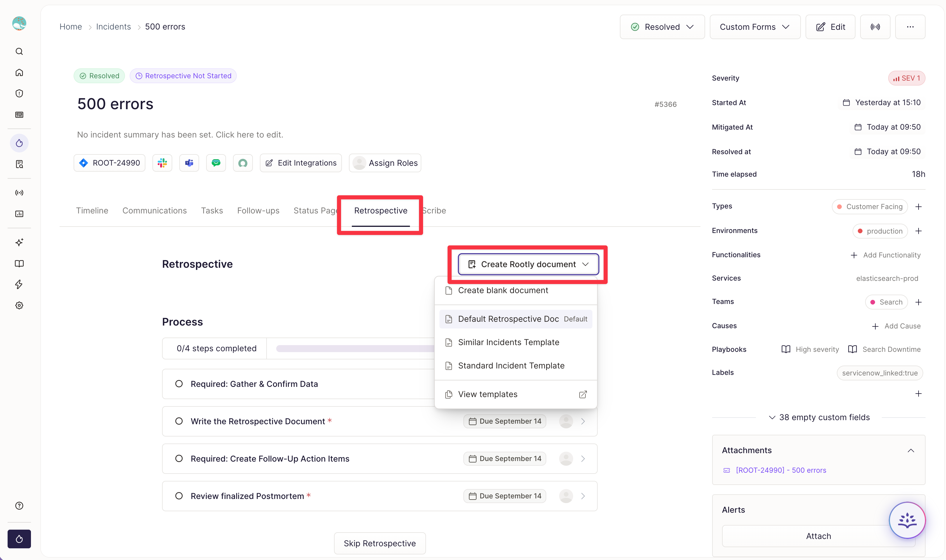
Task: Click the Customer Facing type tag
Action: click(870, 207)
